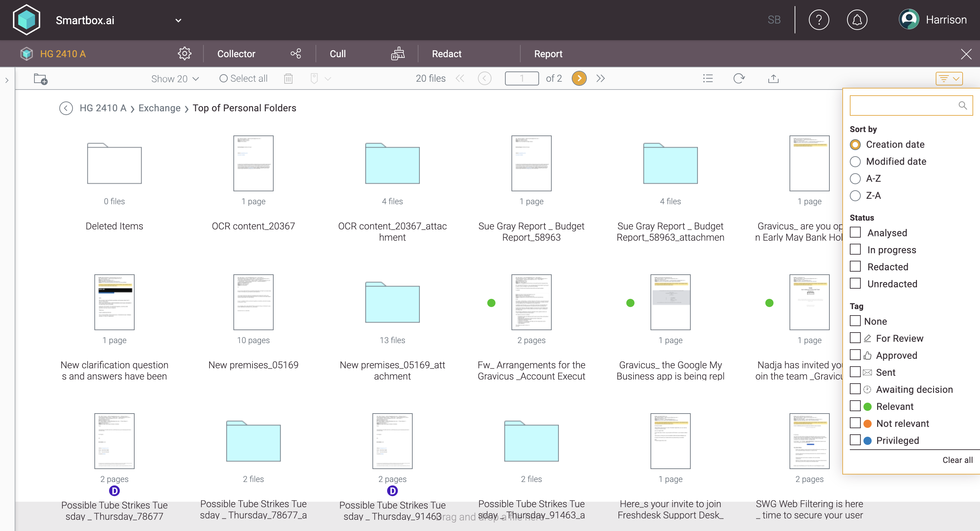Click the upload export icon

point(773,79)
